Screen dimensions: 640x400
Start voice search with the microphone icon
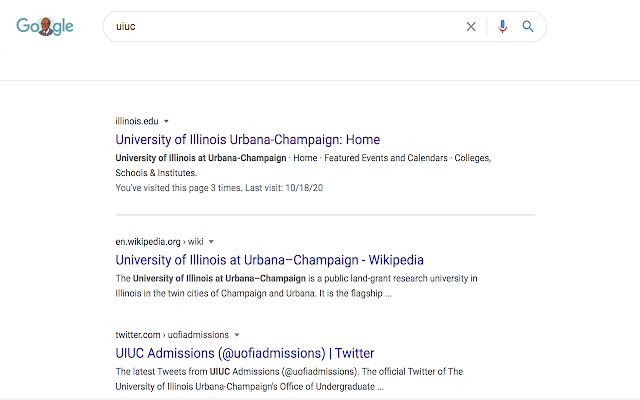click(x=502, y=27)
